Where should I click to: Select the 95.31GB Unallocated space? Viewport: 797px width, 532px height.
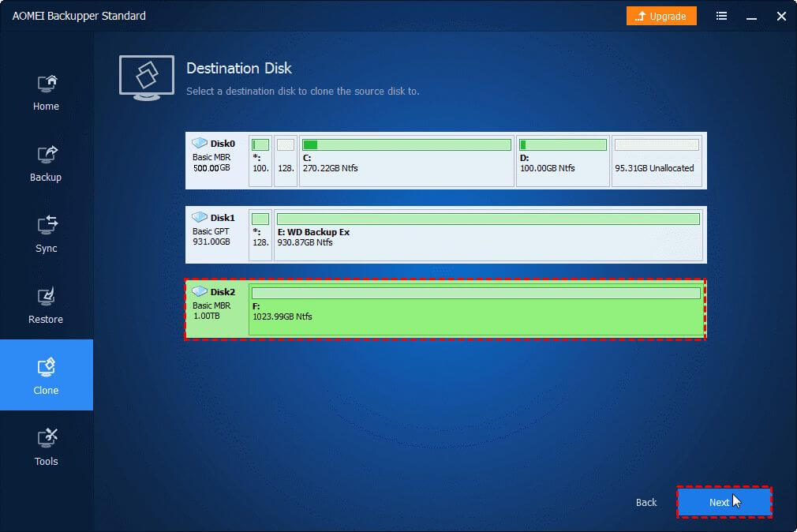(657, 161)
